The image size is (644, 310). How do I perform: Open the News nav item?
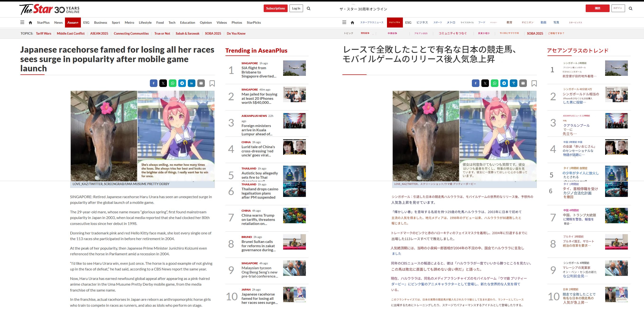click(59, 23)
